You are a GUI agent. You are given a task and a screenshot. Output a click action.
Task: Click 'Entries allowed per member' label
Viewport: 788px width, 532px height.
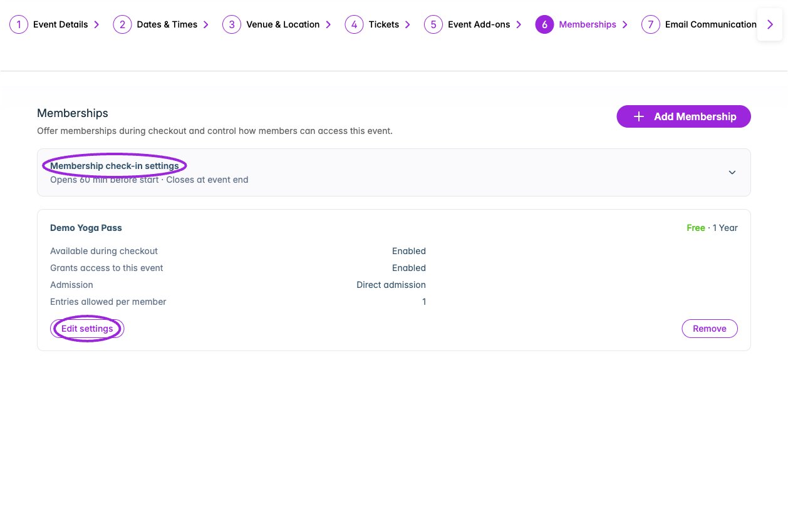tap(108, 302)
